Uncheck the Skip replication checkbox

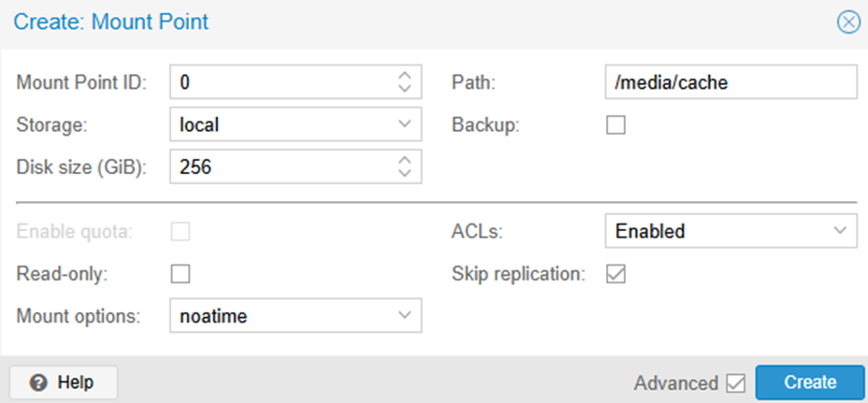point(615,274)
